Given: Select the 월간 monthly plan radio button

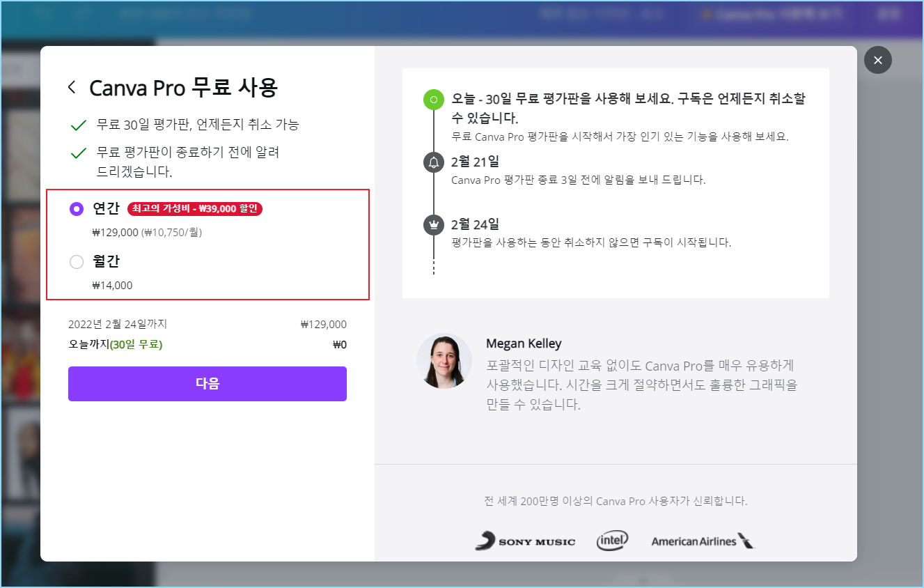Looking at the screenshot, I should tap(77, 262).
